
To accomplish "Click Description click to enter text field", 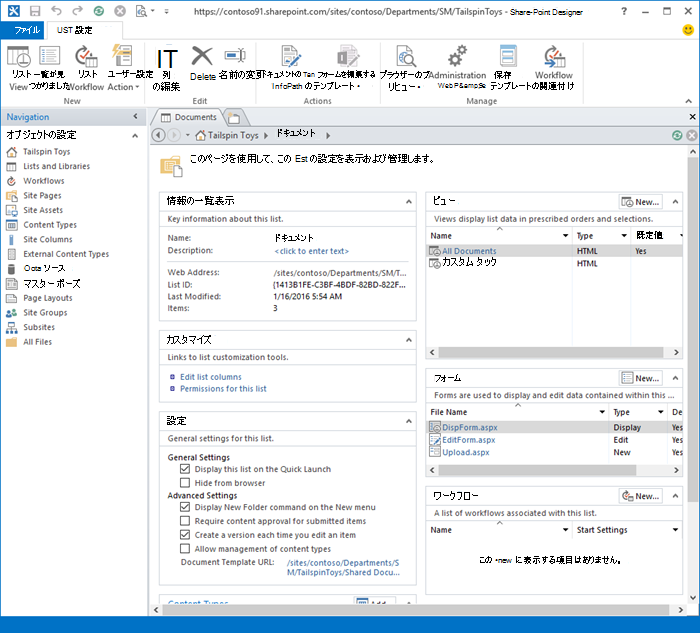I will click(312, 251).
